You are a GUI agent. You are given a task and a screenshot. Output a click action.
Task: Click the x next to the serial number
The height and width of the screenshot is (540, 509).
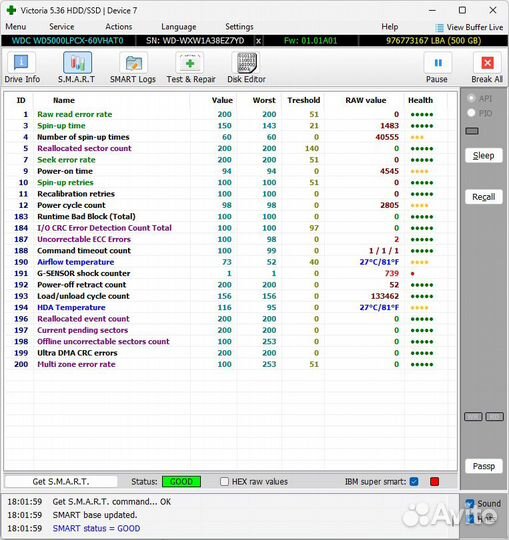pyautogui.click(x=258, y=41)
